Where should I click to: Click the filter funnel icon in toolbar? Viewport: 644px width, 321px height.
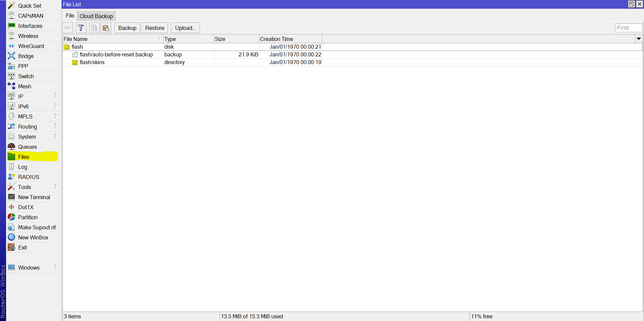tap(81, 28)
